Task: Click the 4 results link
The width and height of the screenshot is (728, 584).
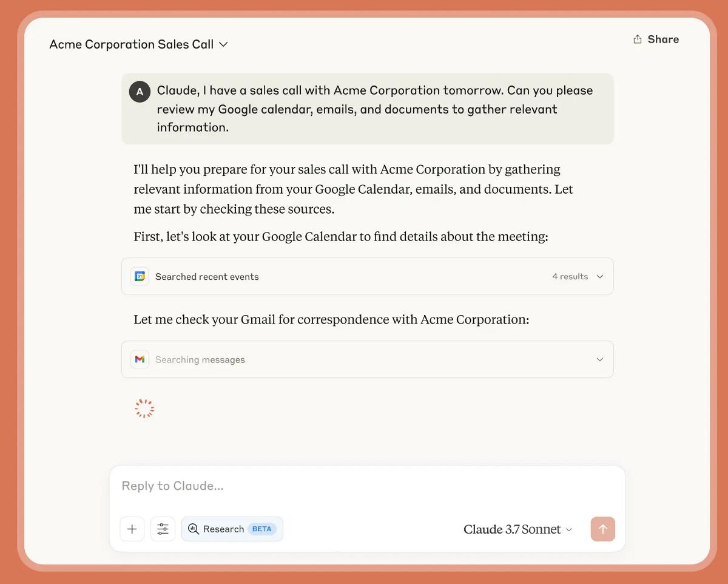Action: coord(570,276)
